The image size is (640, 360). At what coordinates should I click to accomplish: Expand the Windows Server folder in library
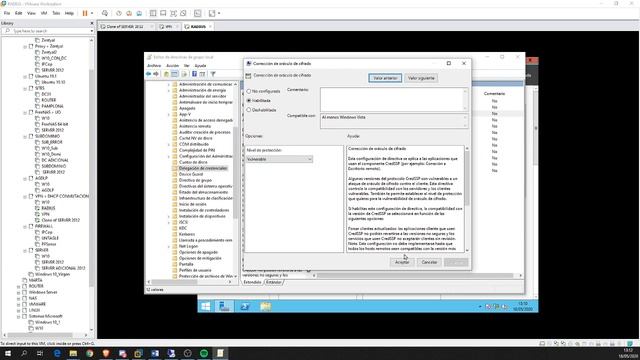coord(19,292)
